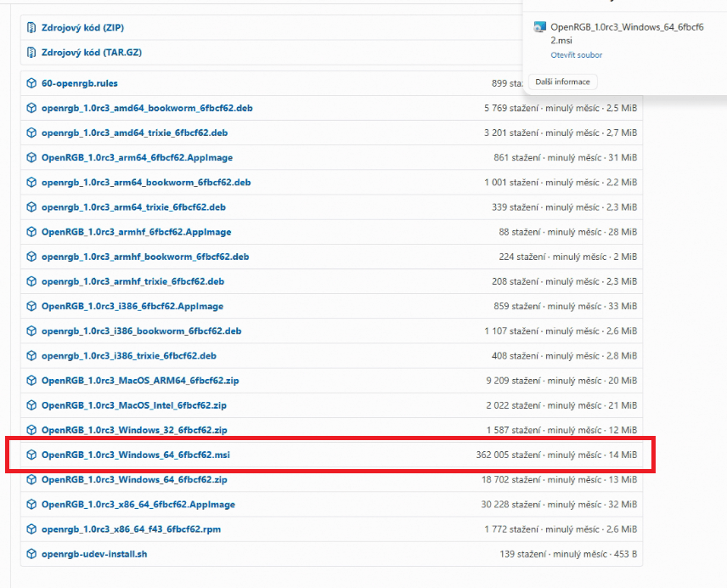
Task: Download openrgb-udev-install.sh script
Action: pyautogui.click(x=94, y=554)
